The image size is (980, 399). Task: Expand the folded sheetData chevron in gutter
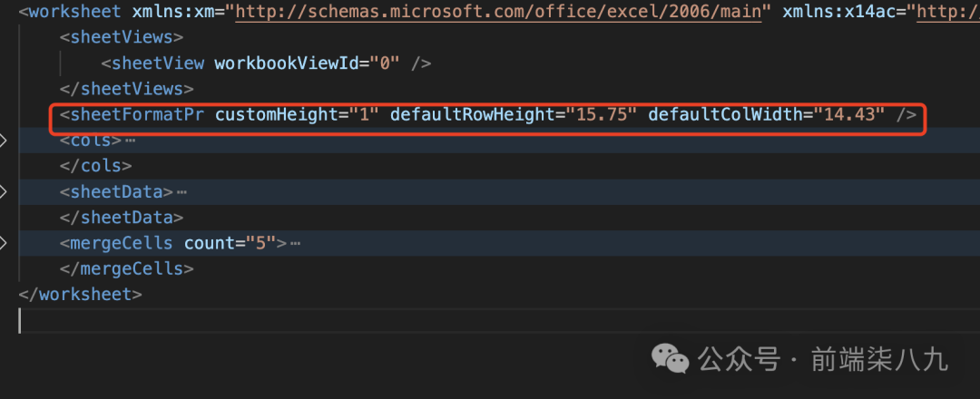coord(3,192)
